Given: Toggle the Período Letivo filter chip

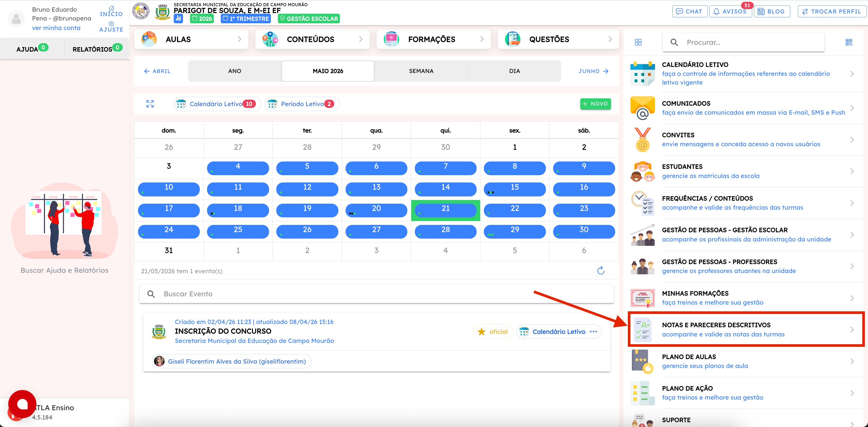Looking at the screenshot, I should coord(302,104).
